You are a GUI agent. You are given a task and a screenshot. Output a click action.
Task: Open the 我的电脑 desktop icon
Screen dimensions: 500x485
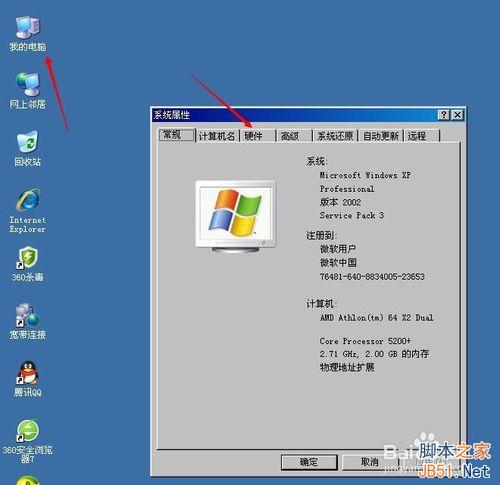[x=28, y=33]
